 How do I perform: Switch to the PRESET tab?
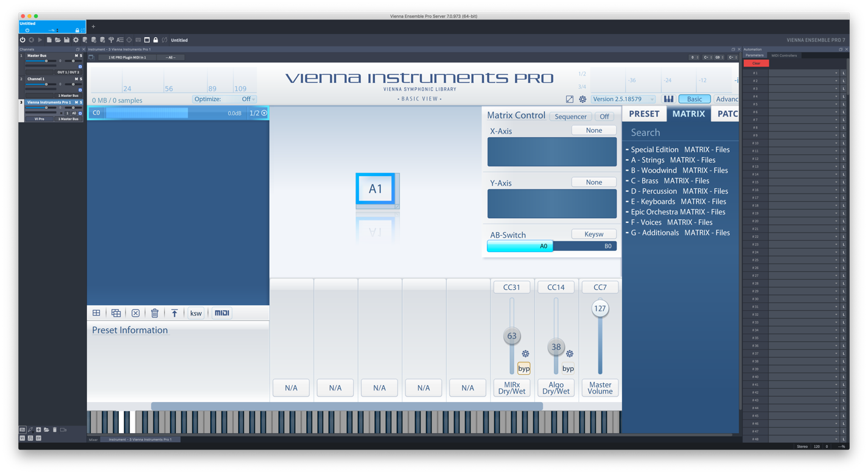pyautogui.click(x=644, y=114)
